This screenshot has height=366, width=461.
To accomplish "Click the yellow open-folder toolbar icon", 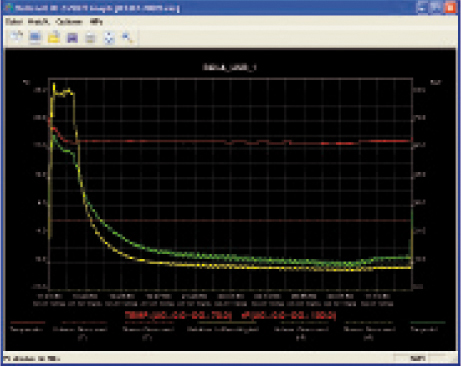I will [54, 37].
